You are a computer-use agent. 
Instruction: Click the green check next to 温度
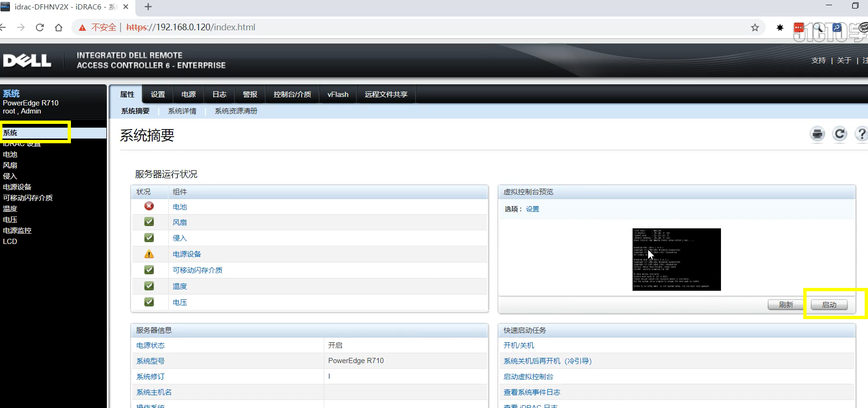[149, 286]
